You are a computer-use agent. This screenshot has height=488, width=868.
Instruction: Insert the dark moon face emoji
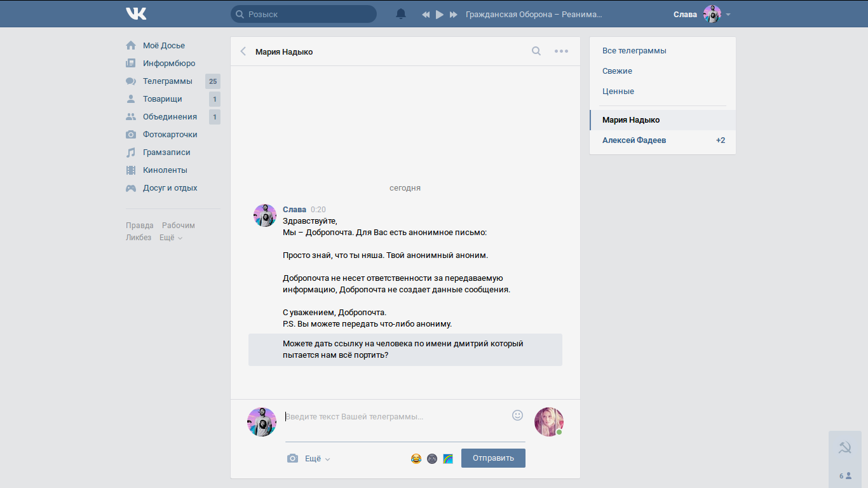[x=432, y=459]
